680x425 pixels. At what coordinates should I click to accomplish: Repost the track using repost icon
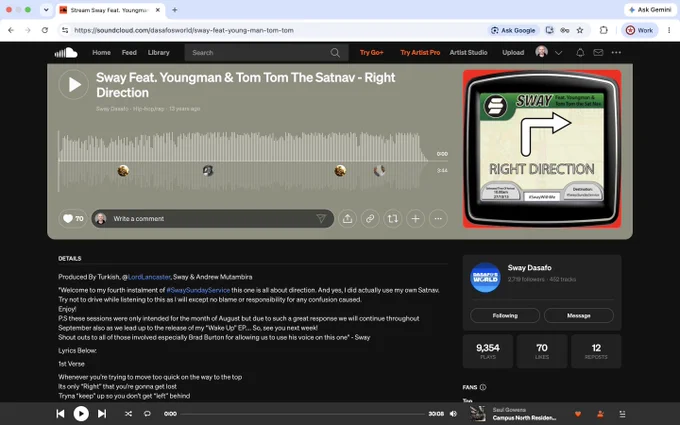(x=392, y=219)
